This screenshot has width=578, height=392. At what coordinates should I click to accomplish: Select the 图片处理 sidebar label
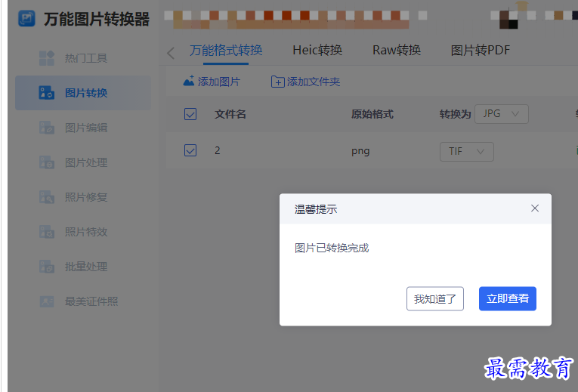click(x=86, y=162)
